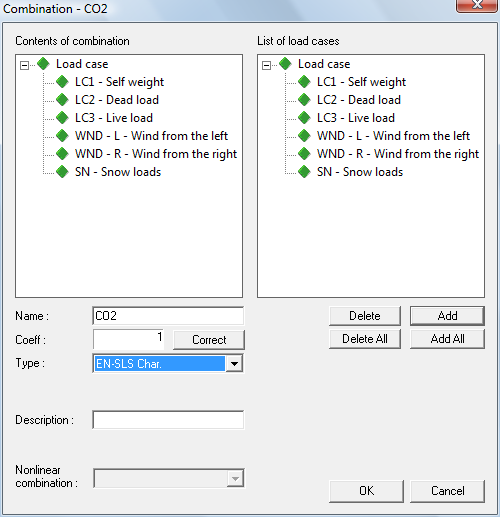Select LC2 - Dead load in Contents of combination
This screenshot has height=517, width=500.
[x=117, y=100]
